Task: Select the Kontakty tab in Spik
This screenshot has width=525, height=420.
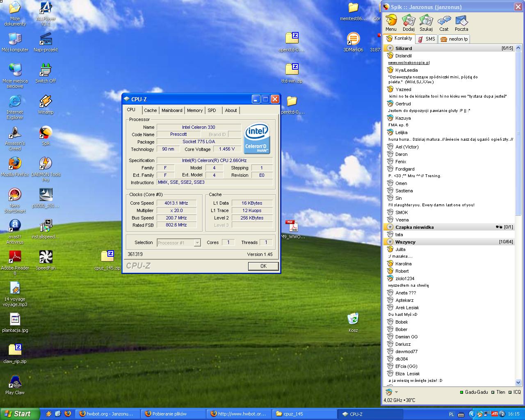Action: 399,38
